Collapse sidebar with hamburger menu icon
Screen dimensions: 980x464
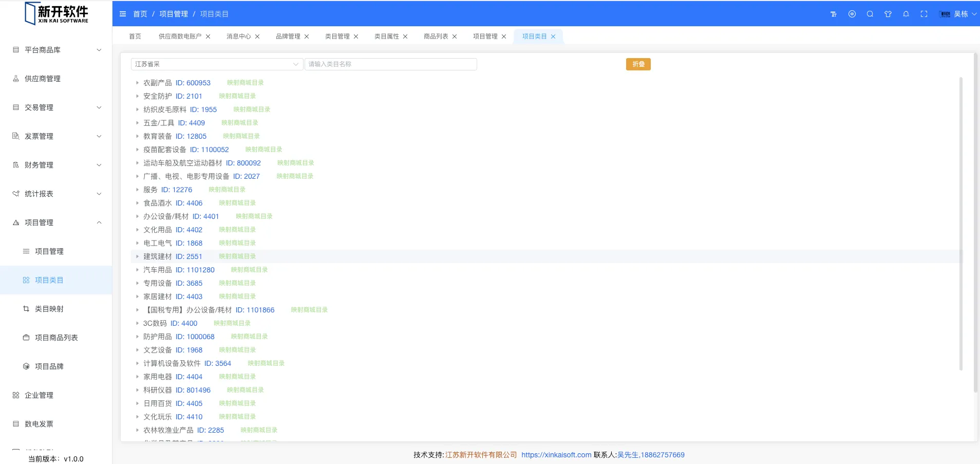click(x=123, y=14)
